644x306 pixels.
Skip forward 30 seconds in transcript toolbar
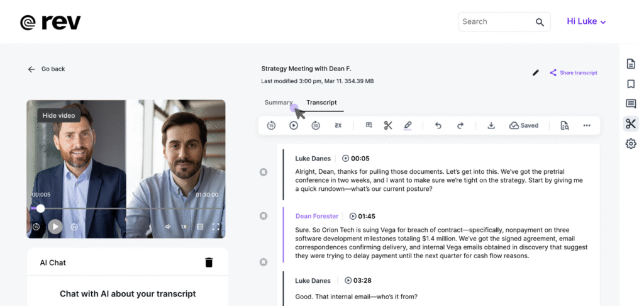(x=316, y=126)
